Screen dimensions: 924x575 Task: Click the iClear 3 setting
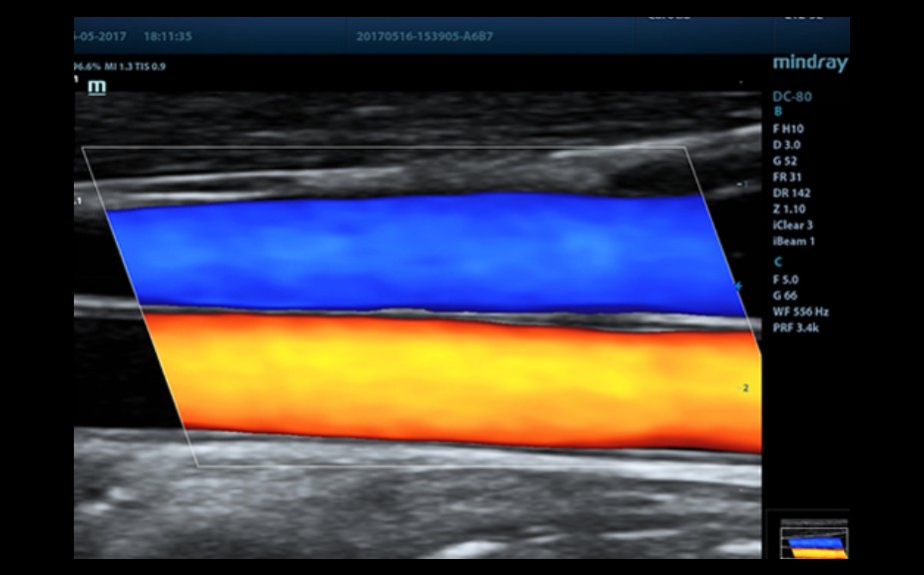point(793,225)
